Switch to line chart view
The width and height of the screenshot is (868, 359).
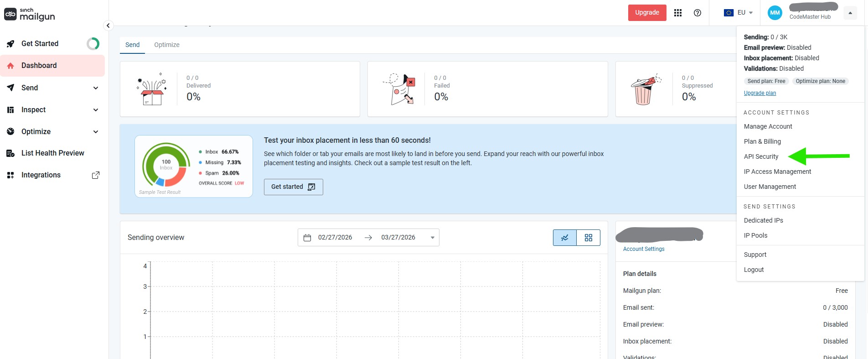[565, 238]
